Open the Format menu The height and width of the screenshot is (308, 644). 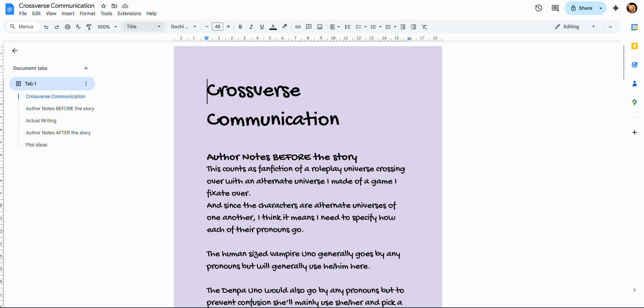pos(87,13)
